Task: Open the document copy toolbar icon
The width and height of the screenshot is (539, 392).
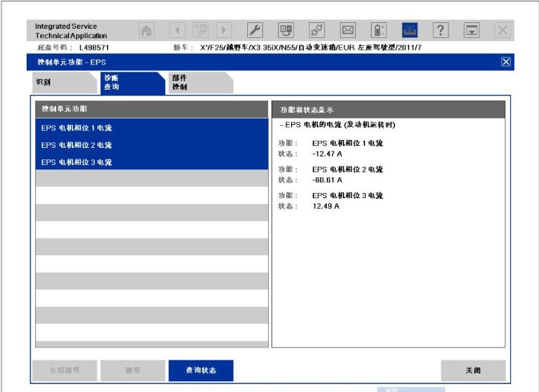Action: 201,30
